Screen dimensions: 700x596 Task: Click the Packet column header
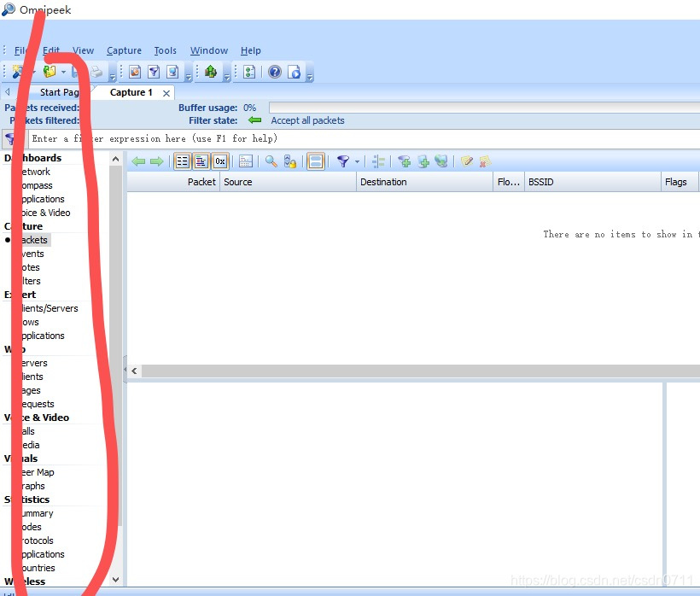(x=173, y=182)
